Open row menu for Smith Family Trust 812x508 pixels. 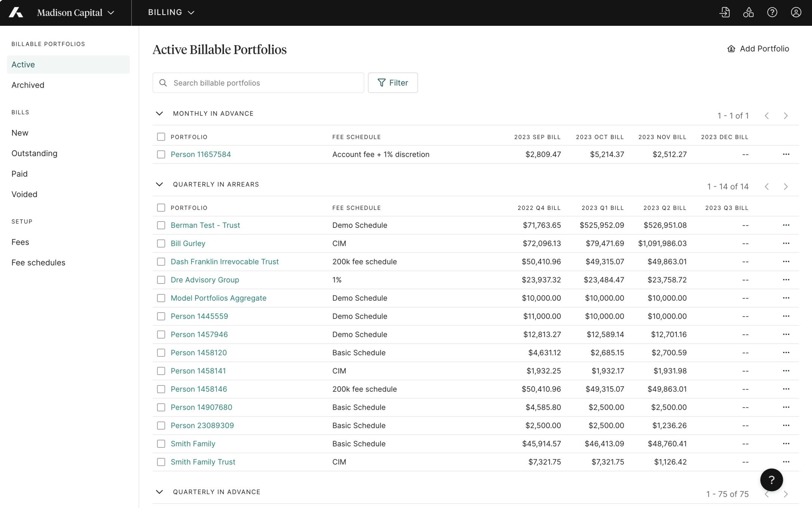[x=786, y=462]
